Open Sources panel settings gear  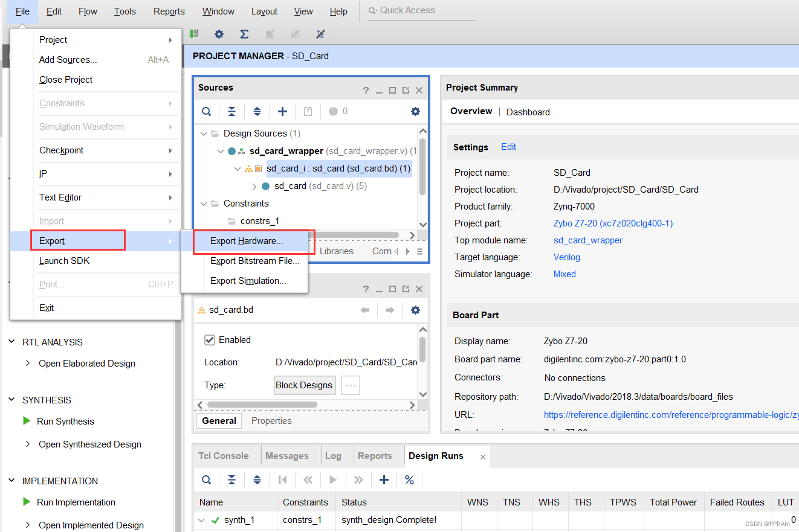[415, 111]
